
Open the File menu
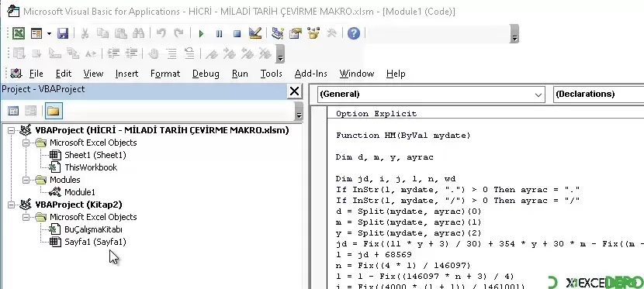point(36,74)
